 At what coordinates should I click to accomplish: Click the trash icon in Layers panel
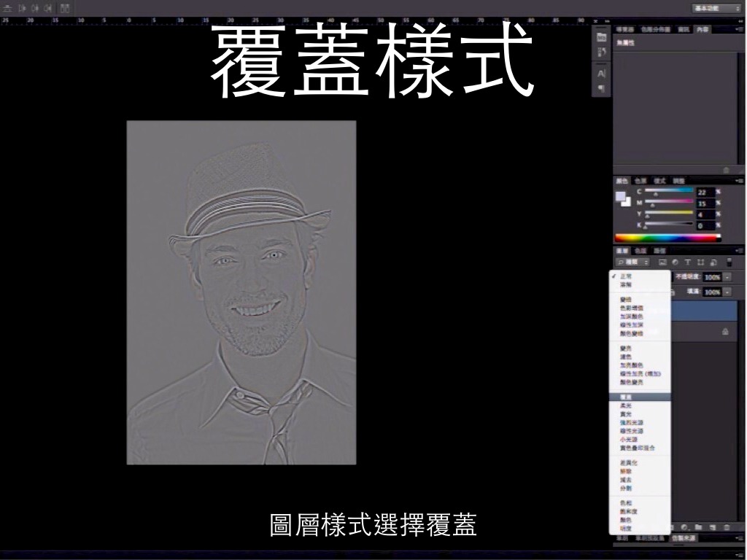tap(726, 526)
